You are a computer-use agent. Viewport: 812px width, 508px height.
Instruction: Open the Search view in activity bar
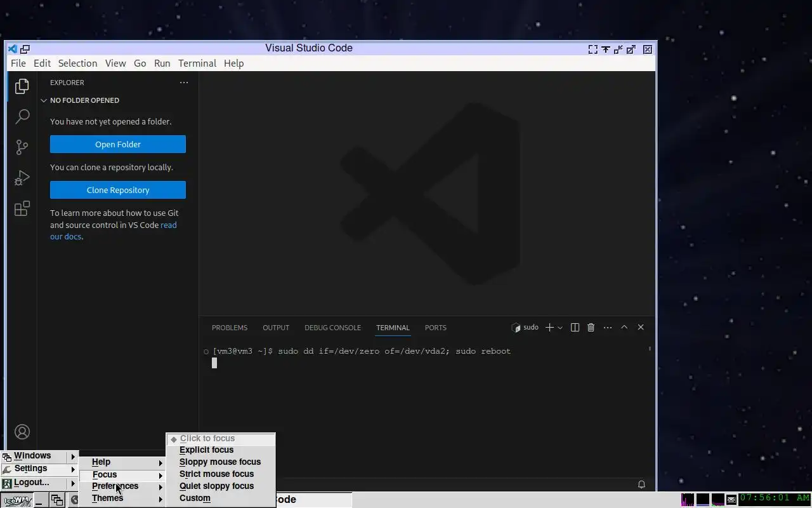click(x=22, y=116)
